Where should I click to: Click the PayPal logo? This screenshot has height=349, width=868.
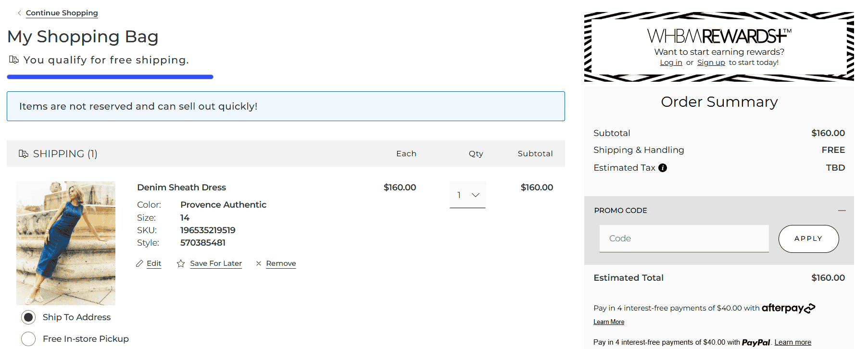[x=755, y=342]
